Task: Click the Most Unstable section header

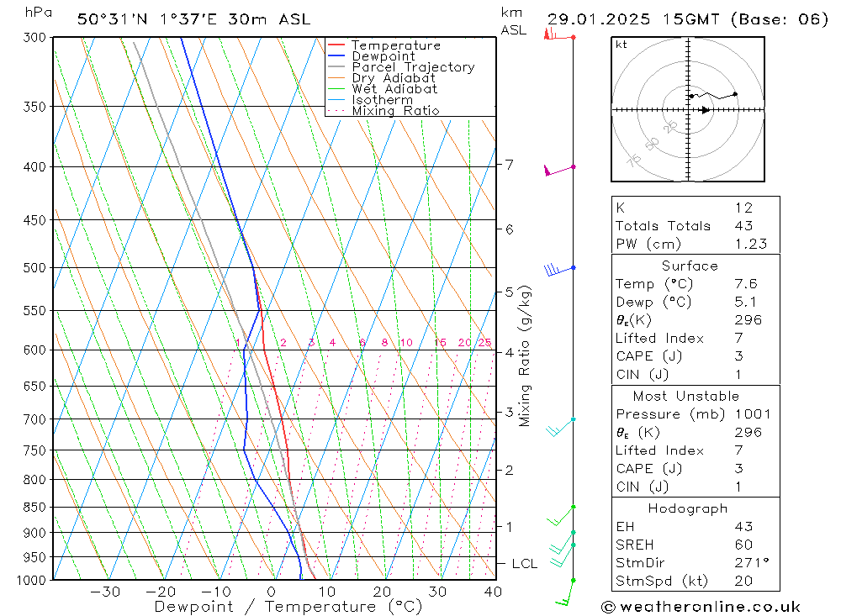Action: 686,396
